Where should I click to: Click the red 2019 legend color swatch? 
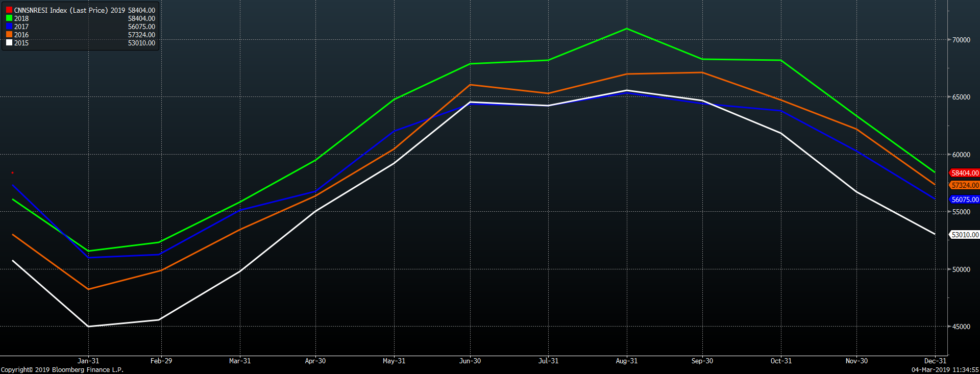coord(9,10)
